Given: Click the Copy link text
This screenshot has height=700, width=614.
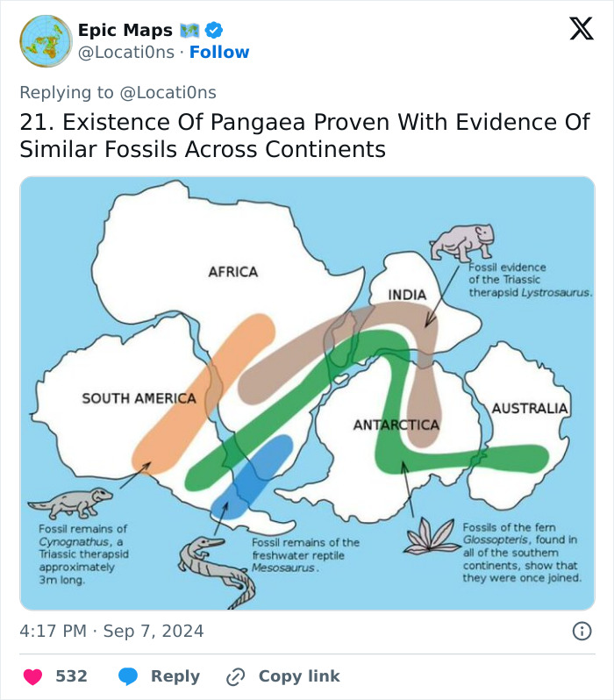Looking at the screenshot, I should pyautogui.click(x=299, y=676).
